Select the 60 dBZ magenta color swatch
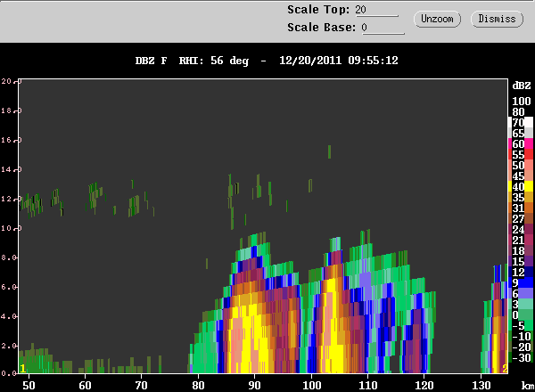535x392 pixels. point(529,143)
